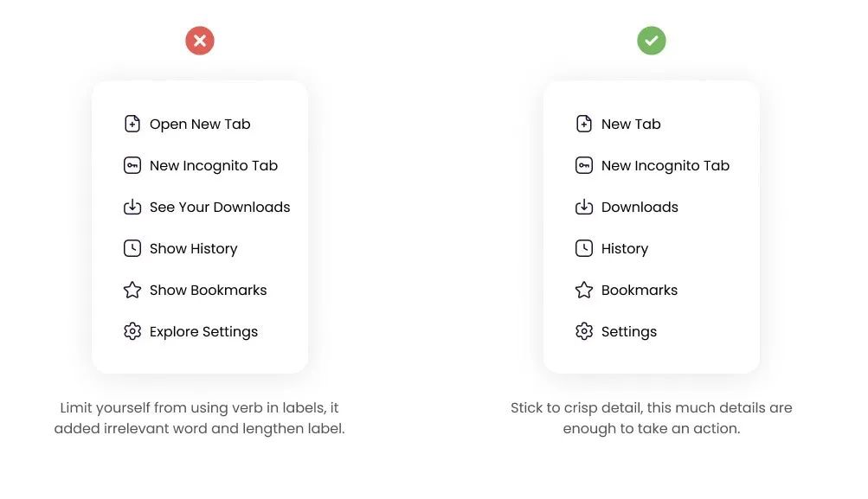Click the new tab icon beside Open New Tab
Viewport: 868px width, 499px height.
pos(132,124)
